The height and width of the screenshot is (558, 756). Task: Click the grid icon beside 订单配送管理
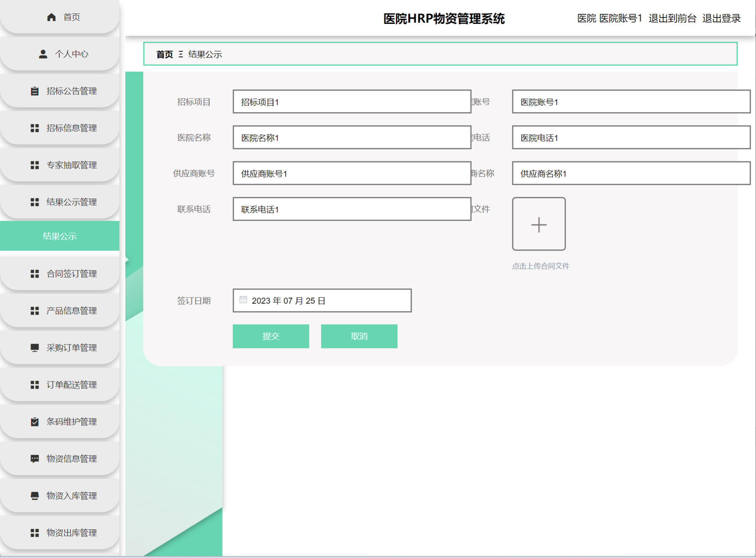tap(35, 385)
